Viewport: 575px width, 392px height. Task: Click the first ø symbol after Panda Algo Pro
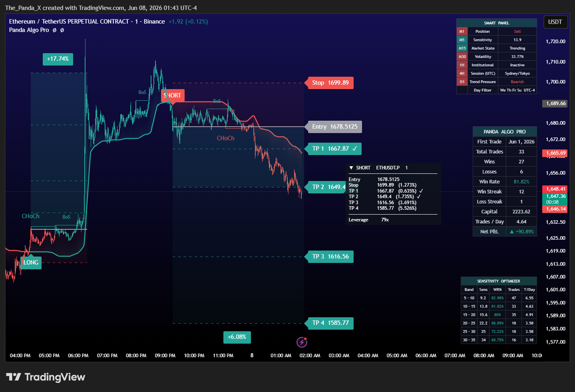pyautogui.click(x=54, y=30)
